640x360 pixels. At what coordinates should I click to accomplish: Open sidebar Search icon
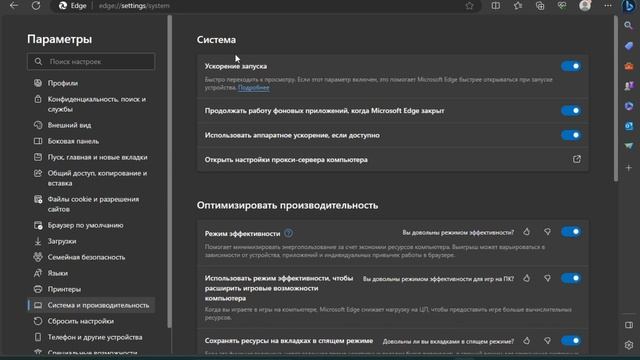629,26
